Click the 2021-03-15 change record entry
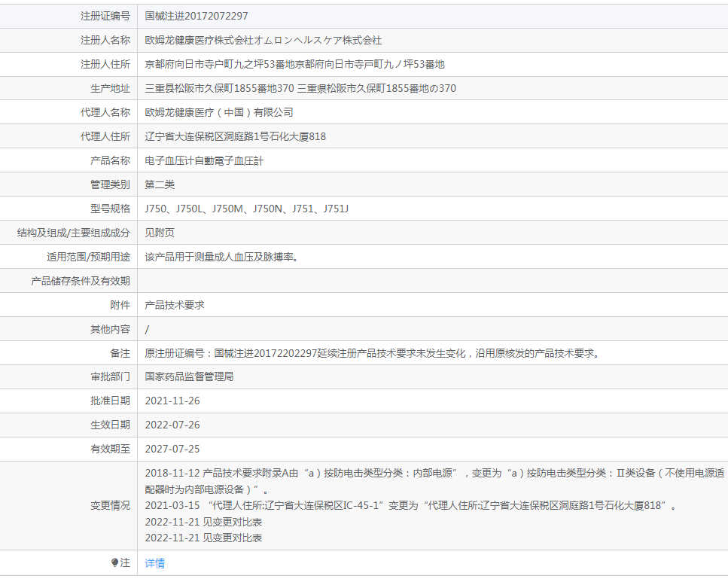 411,506
